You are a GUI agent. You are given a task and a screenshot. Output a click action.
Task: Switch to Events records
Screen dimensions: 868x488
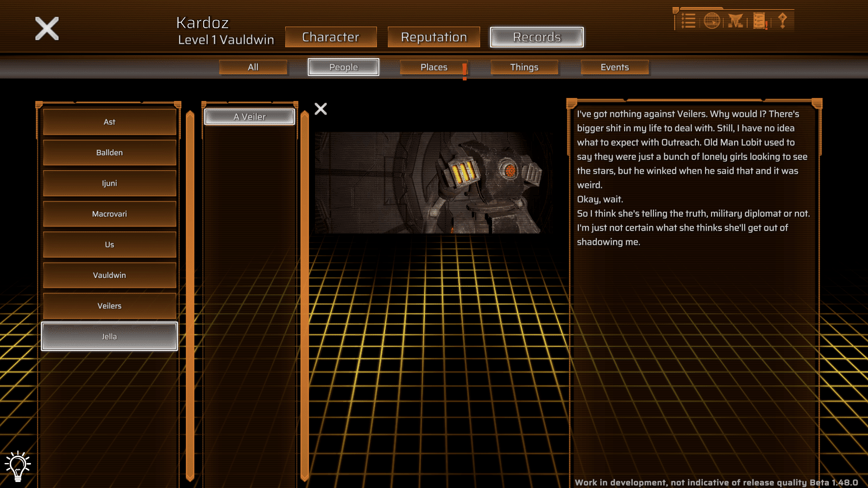coord(615,67)
